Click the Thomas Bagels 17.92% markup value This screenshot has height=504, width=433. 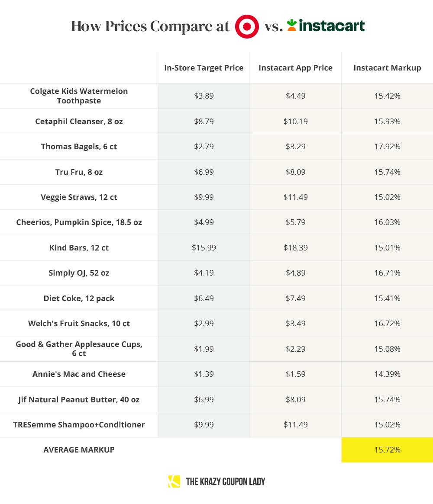pyautogui.click(x=387, y=147)
